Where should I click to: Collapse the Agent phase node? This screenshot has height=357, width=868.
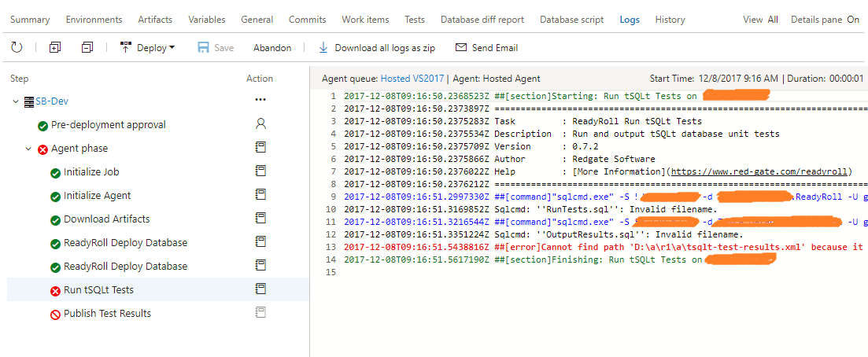(29, 149)
